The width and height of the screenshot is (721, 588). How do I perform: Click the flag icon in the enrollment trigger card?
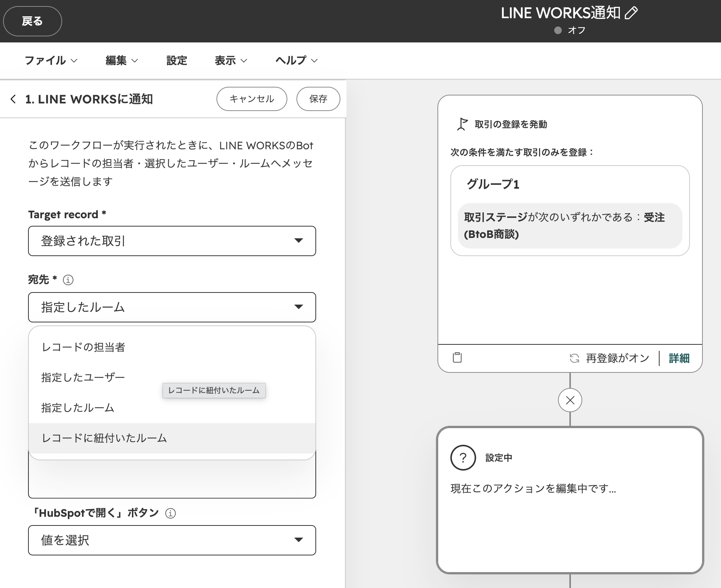[462, 124]
